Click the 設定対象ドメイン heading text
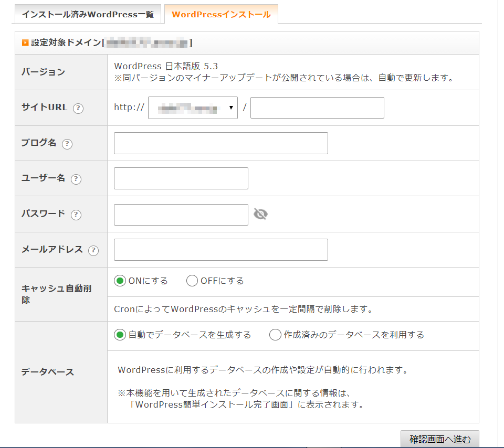The width and height of the screenshot is (504, 448). [x=66, y=42]
